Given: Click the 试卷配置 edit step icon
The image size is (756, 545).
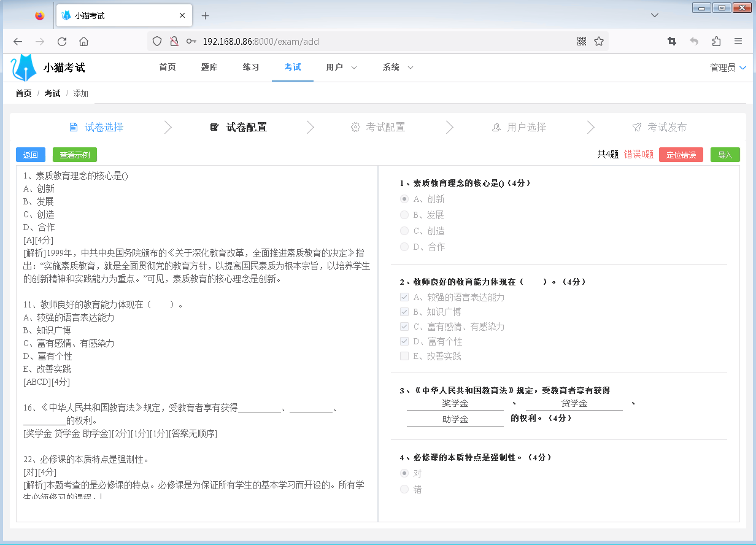Looking at the screenshot, I should coord(214,127).
